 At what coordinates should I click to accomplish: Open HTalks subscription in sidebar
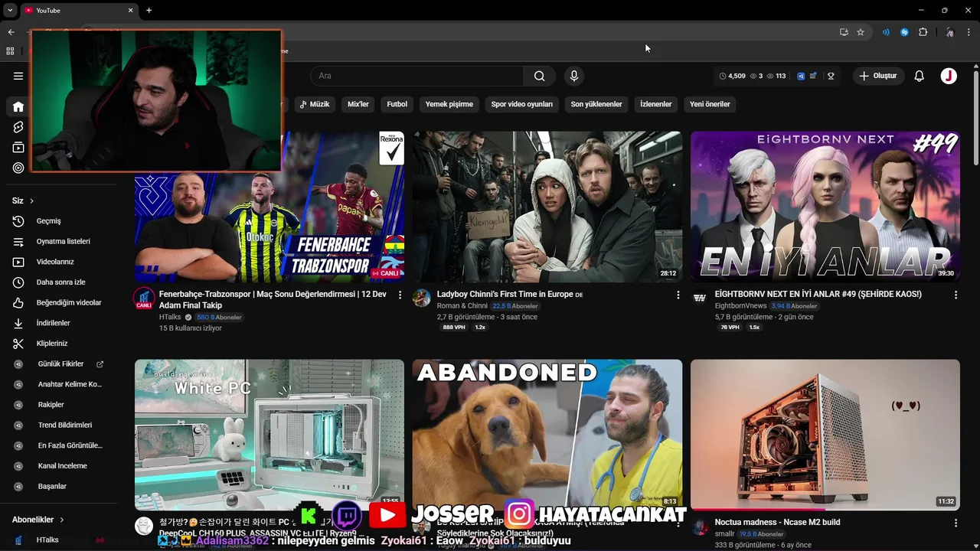coord(61,540)
